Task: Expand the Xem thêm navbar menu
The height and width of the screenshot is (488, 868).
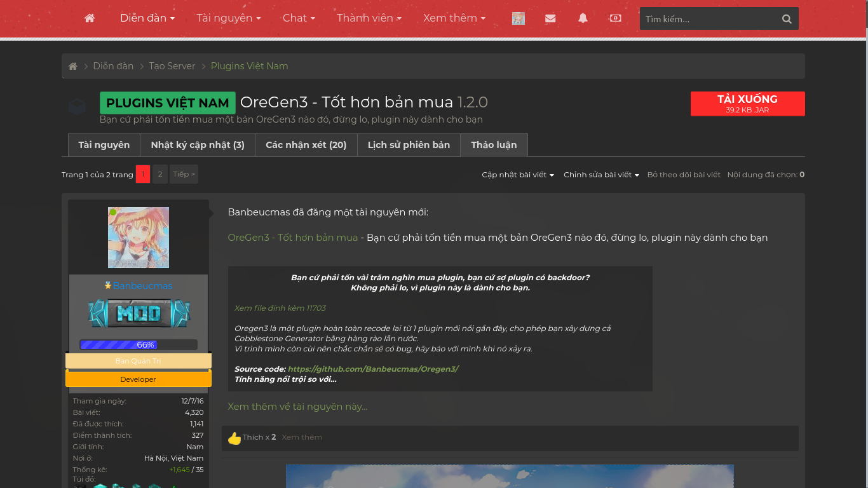Action: click(x=454, y=18)
